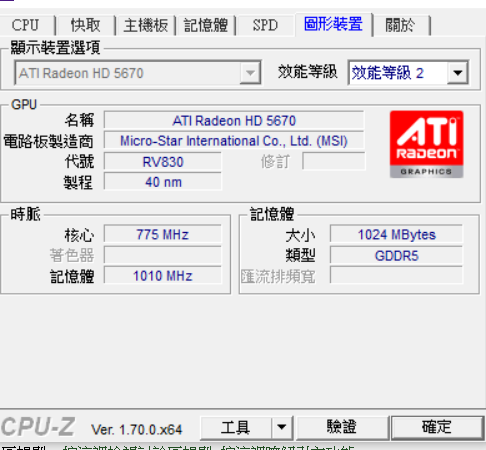Click the RV830 code name value
This screenshot has height=450, width=486.
(163, 162)
